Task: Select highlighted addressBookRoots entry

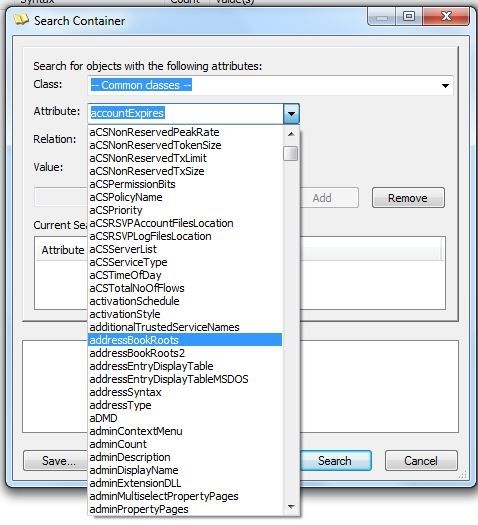Action: point(185,340)
